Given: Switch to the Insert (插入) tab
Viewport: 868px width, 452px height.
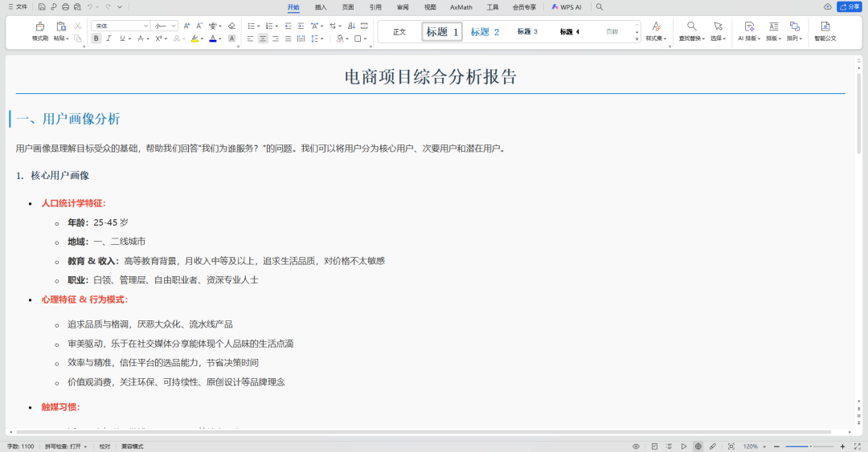Looking at the screenshot, I should (x=321, y=7).
